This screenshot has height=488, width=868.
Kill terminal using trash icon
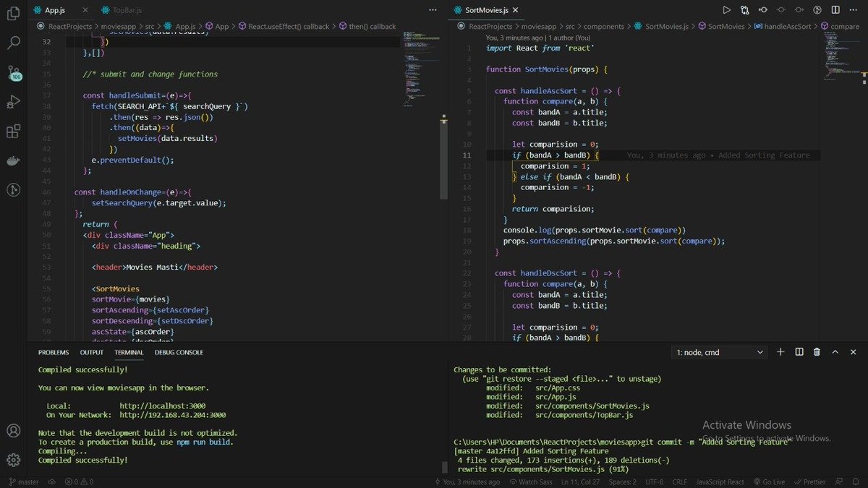[x=817, y=352]
